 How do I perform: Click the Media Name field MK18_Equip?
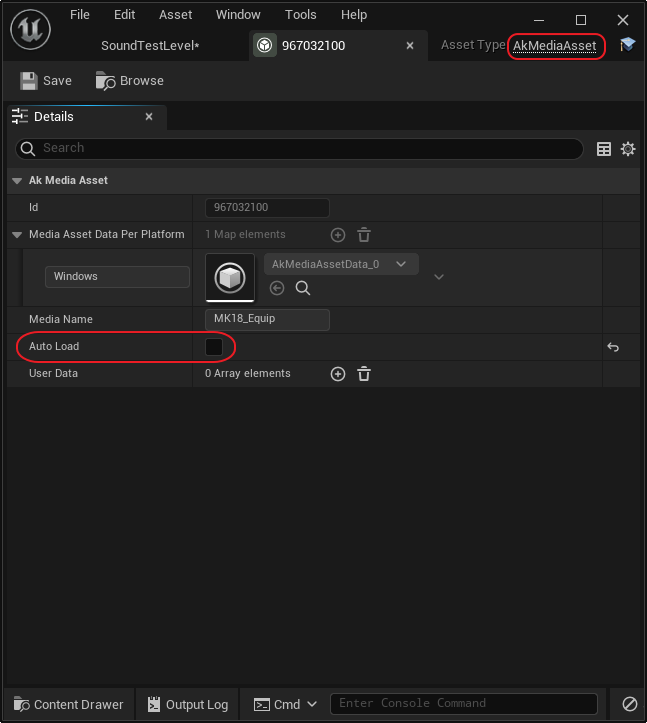tap(267, 319)
